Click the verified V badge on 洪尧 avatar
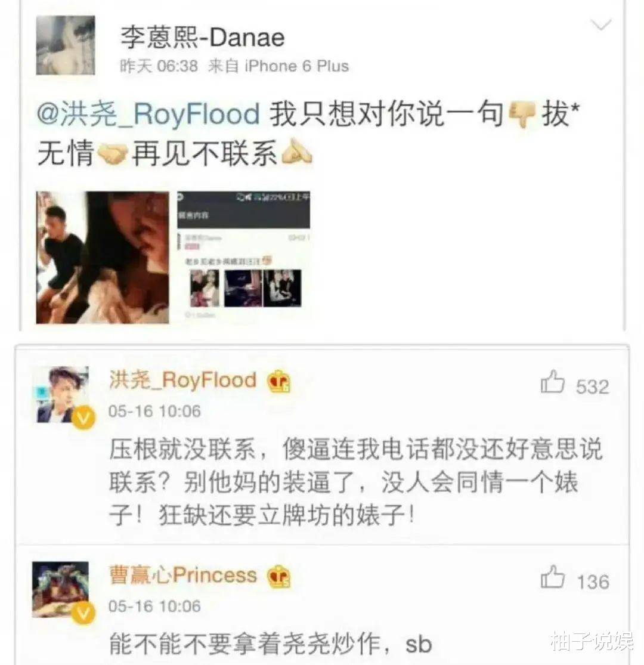This screenshot has height=665, width=644. (x=83, y=417)
